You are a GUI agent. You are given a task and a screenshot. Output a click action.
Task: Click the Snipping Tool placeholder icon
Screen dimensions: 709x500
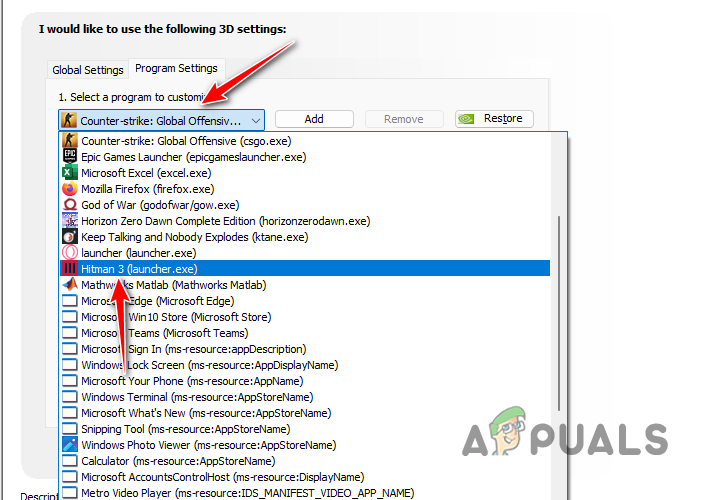tap(70, 429)
